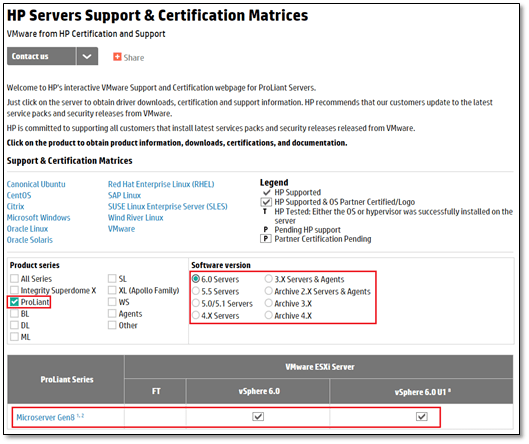This screenshot has height=444, width=529.
Task: Check the XL (Apollo Family) checkbox
Action: pos(112,290)
